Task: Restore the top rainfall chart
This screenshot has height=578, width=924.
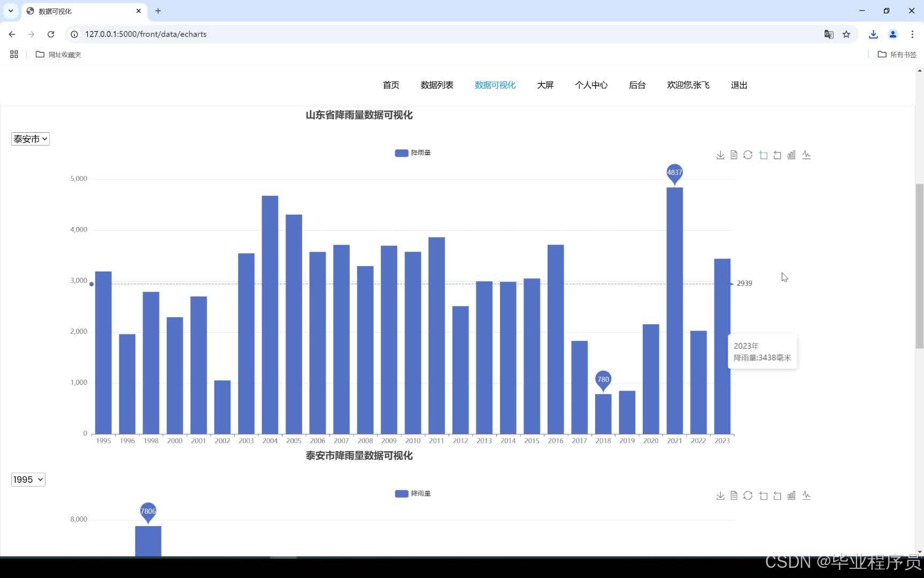Action: click(748, 155)
